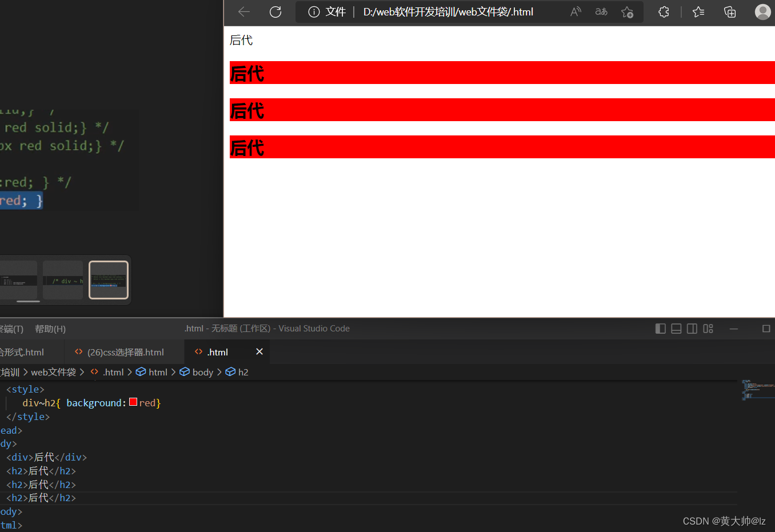
Task: Open browser profile avatar
Action: [x=762, y=12]
